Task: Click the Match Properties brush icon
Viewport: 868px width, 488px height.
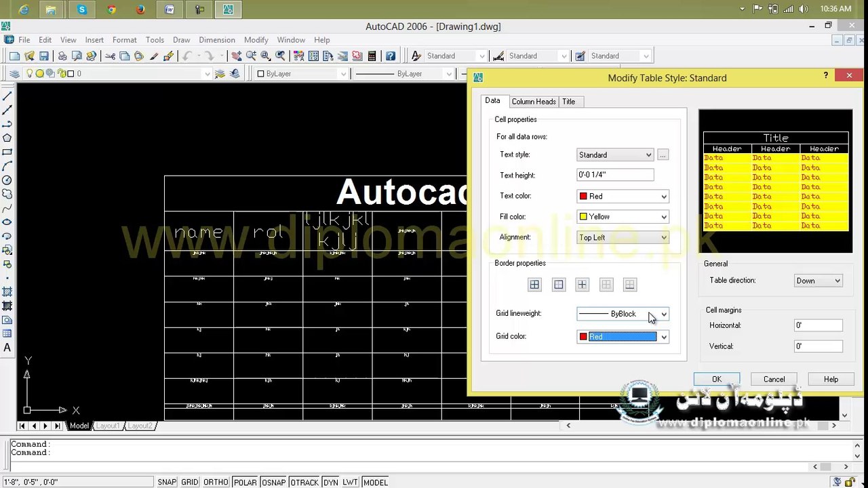Action: click(169, 56)
